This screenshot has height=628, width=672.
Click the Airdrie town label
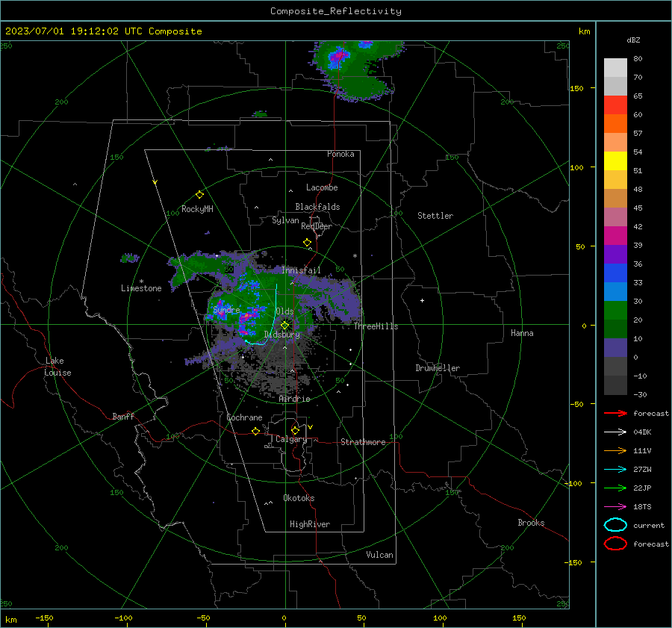(294, 399)
